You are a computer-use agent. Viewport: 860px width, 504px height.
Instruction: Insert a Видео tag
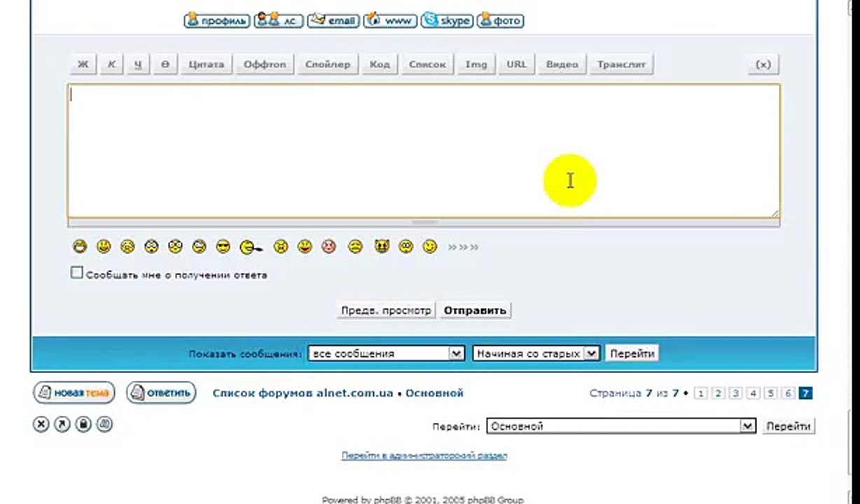click(562, 64)
